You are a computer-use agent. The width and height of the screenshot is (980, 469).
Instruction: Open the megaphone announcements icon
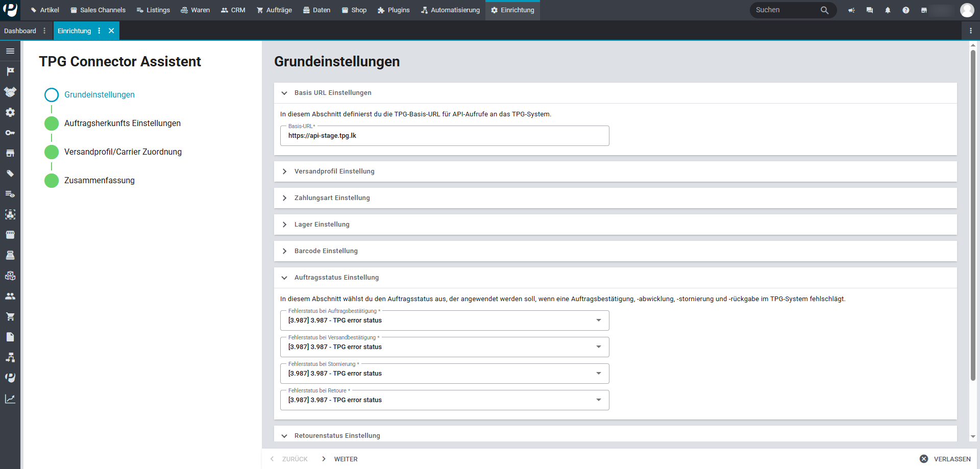(851, 10)
